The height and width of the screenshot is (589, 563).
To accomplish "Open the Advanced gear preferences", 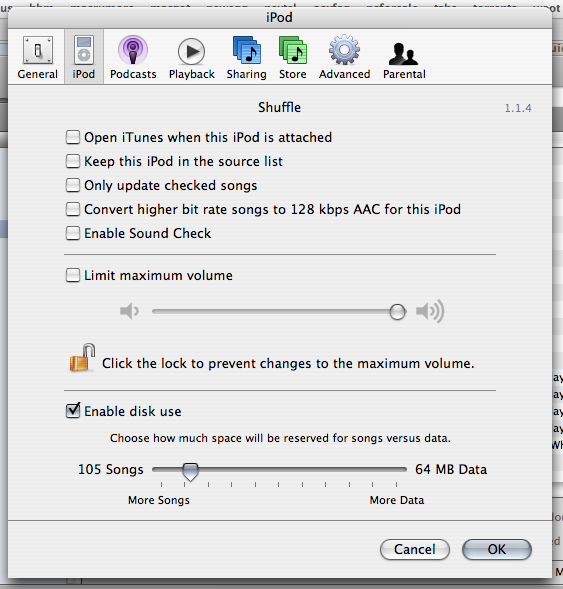I will pos(344,57).
